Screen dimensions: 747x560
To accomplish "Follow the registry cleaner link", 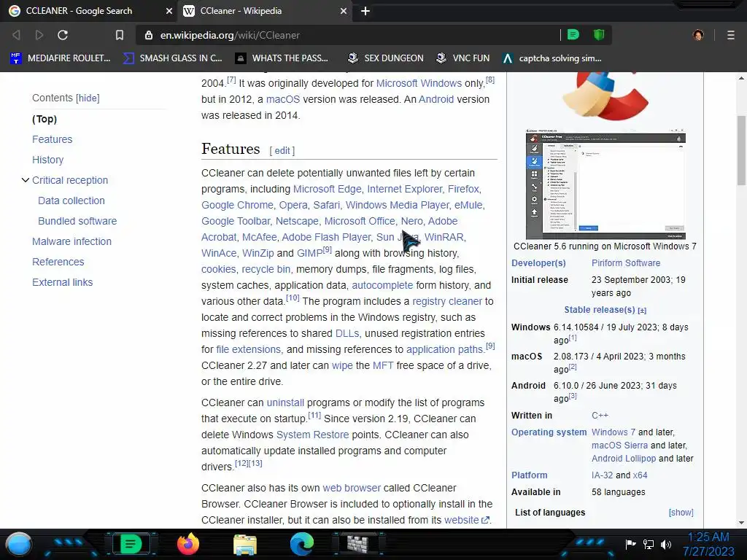I will click(x=447, y=301).
